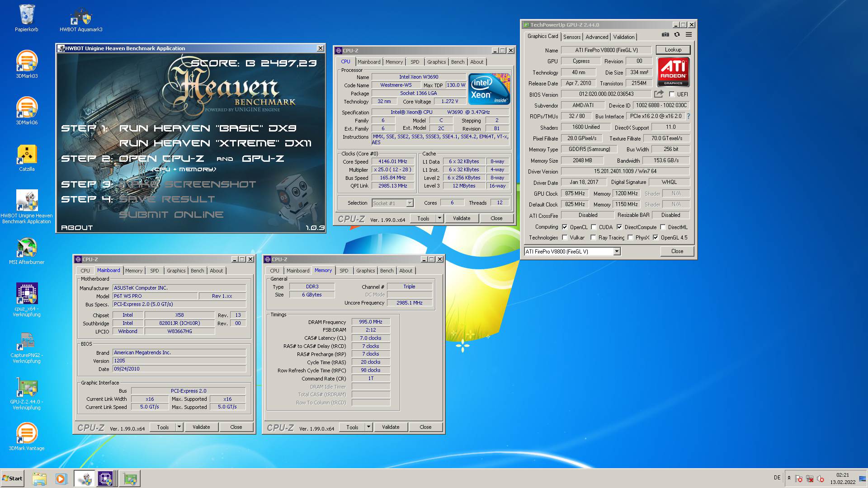Select HWBOT Unigine Heaven desktop shortcut

pyautogui.click(x=27, y=207)
